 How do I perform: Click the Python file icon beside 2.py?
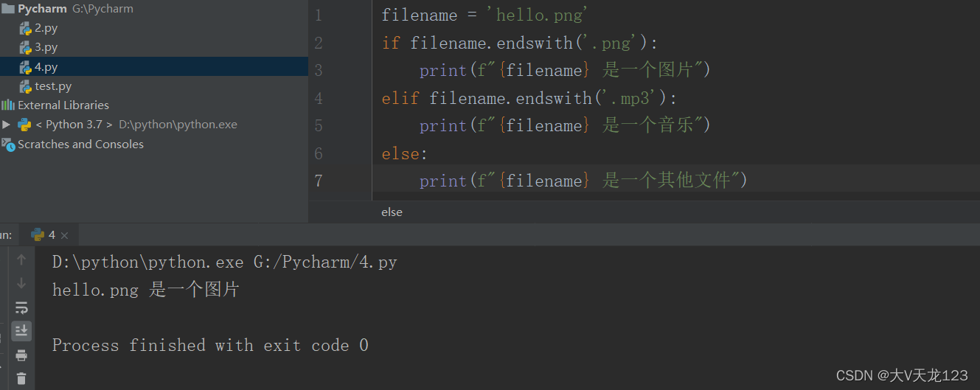pyautogui.click(x=26, y=28)
